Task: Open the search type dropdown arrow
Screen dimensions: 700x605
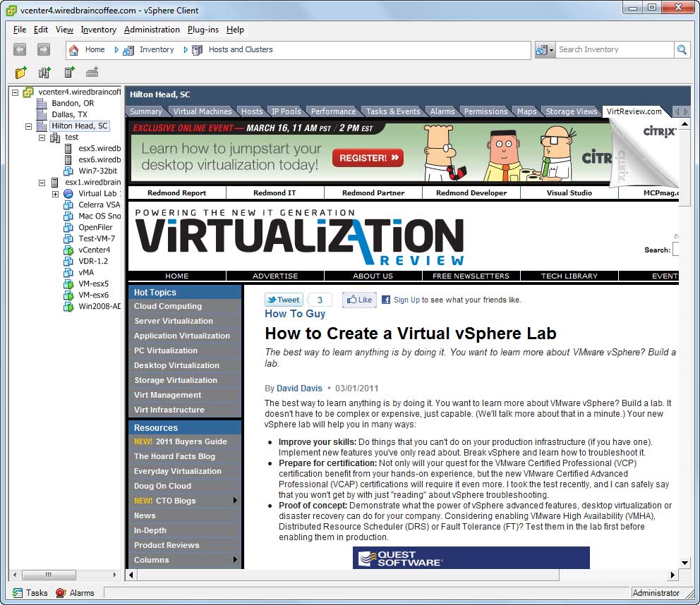Action: coord(551,50)
